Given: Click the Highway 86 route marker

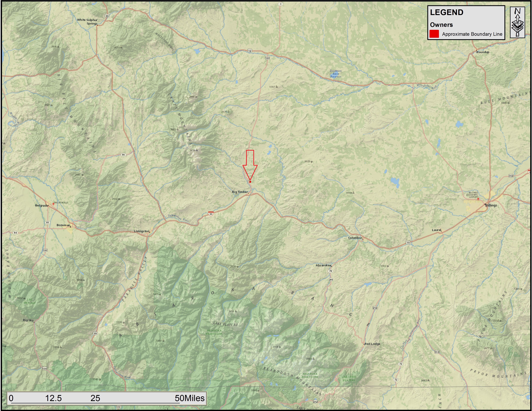Looking at the screenshot, I should pos(123,155).
